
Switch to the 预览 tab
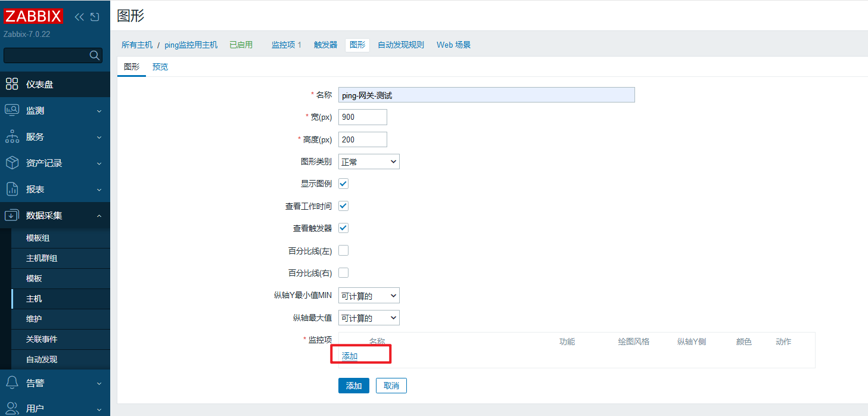tap(160, 67)
